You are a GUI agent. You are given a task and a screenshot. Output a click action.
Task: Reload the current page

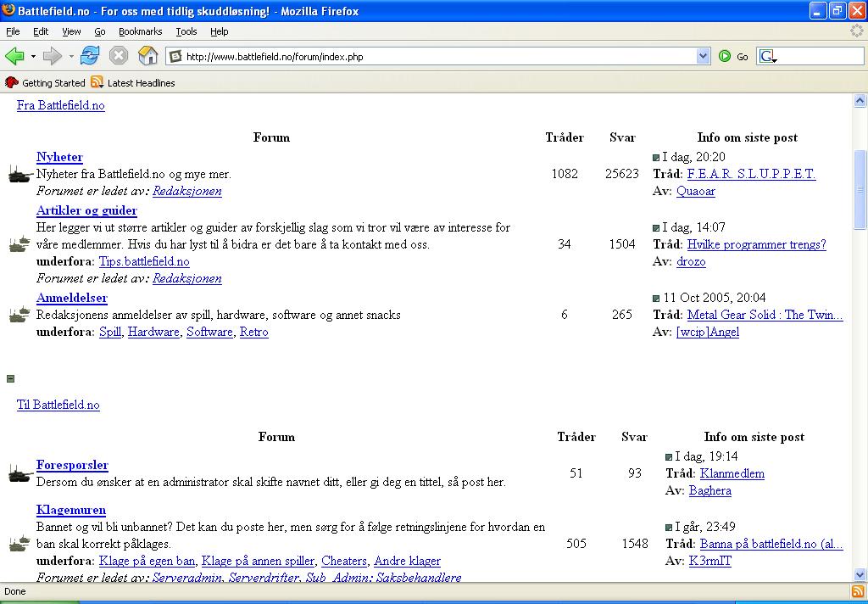(90, 55)
